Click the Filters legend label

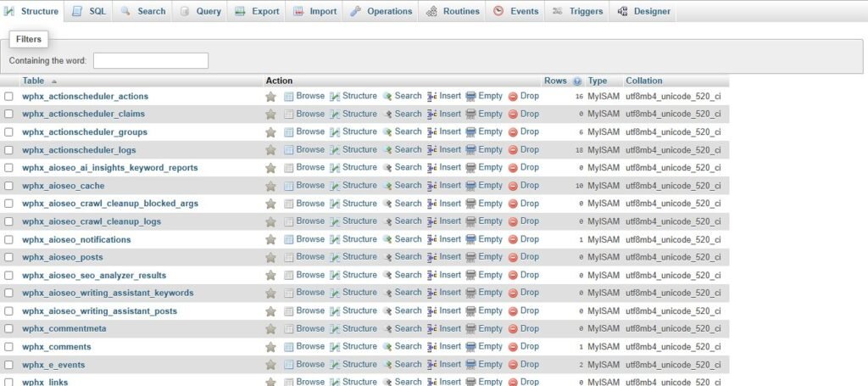click(x=29, y=39)
